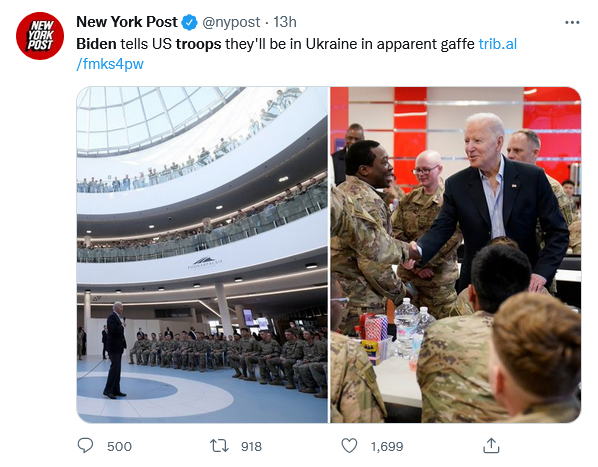Like the tweet with the heart icon

349,445
